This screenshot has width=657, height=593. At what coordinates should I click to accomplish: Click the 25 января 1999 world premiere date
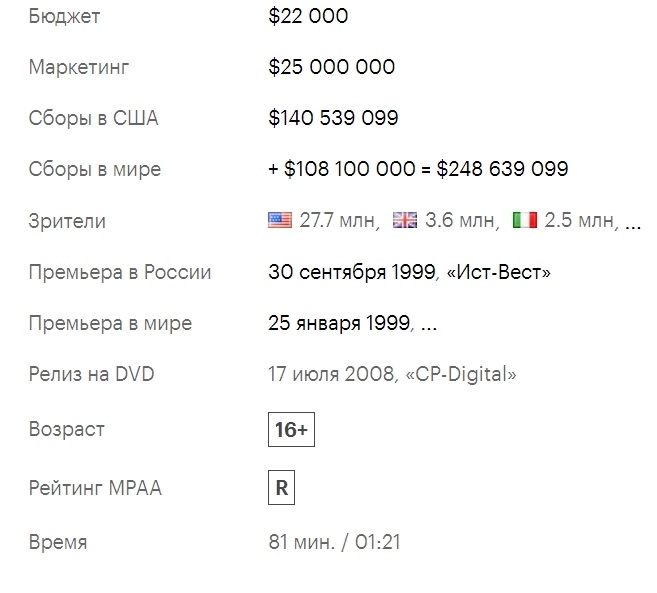tap(339, 324)
